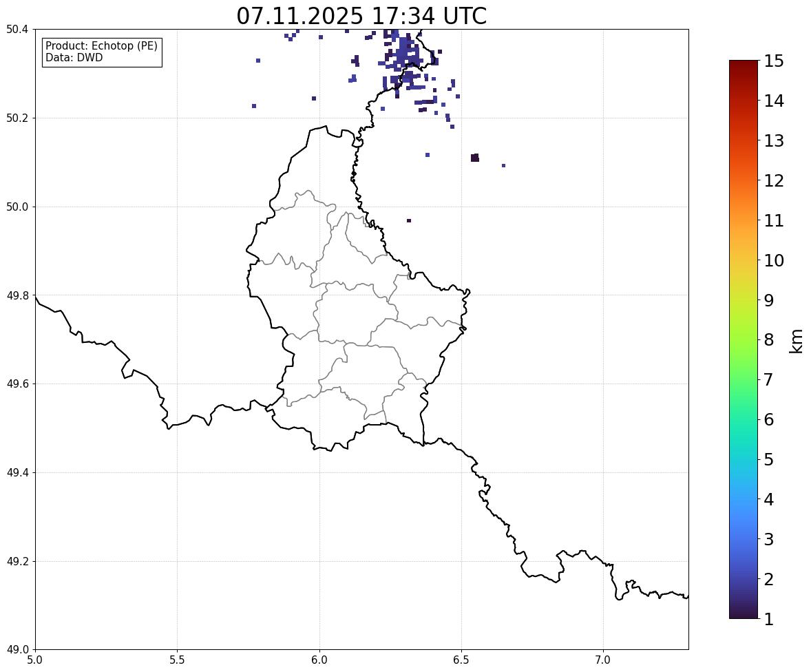Screen dimensions: 811x672
Task: Click the 'Product: Echotop (PE)' legend line
Action: coord(101,46)
